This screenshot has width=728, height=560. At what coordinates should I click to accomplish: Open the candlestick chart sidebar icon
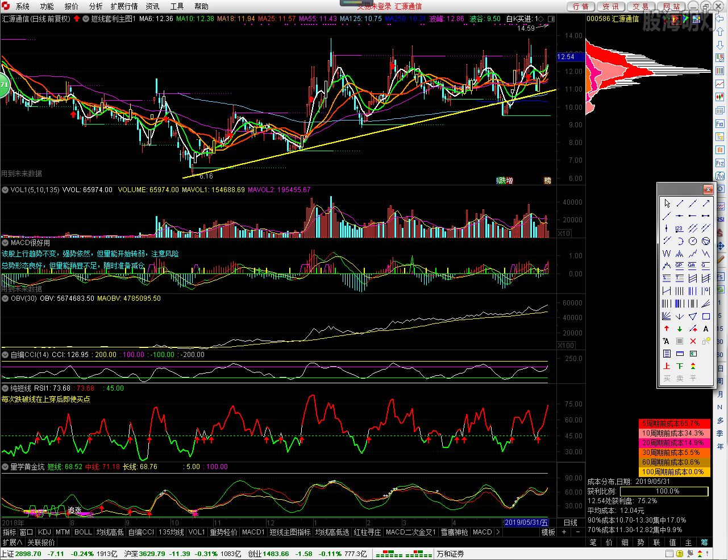(x=720, y=96)
